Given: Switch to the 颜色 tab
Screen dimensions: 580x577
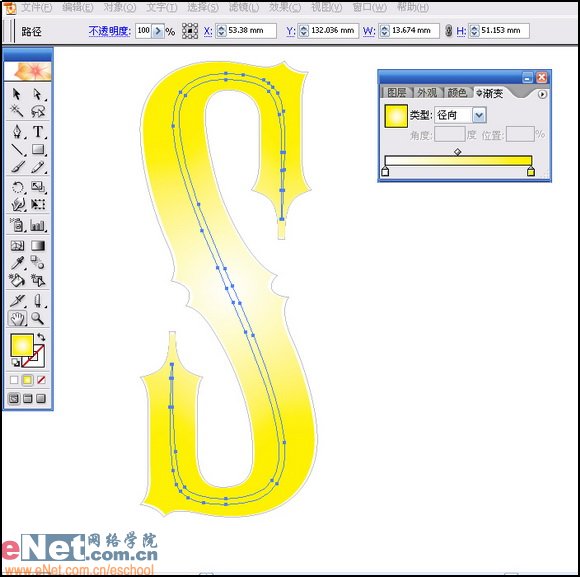Looking at the screenshot, I should [457, 92].
